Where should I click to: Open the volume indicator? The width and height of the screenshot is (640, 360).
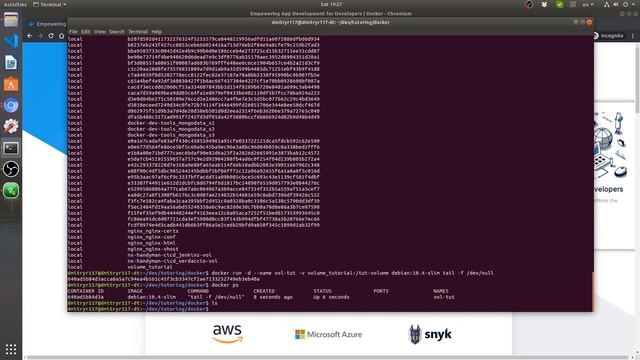(616, 4)
